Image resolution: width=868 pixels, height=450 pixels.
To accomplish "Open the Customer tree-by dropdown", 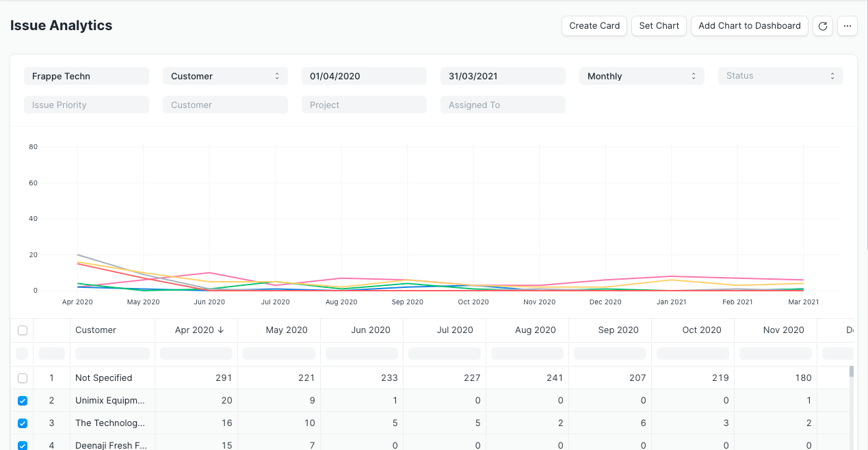I will [225, 76].
